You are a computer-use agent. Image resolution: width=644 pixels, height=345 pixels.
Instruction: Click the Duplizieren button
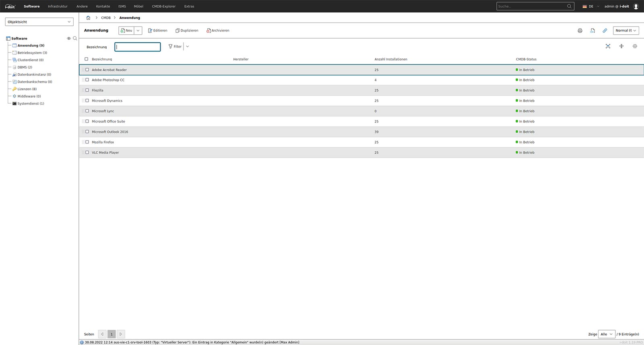(x=187, y=31)
